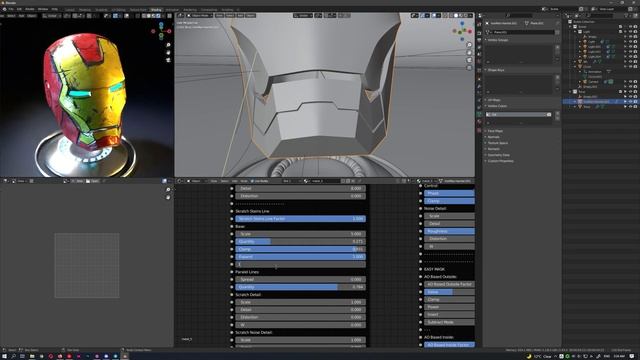Switch to the Layout workspace tab
Image resolution: width=640 pixels, height=360 pixels.
pyautogui.click(x=70, y=9)
